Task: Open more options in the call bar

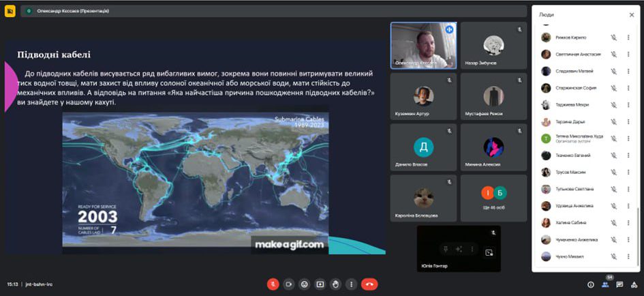Action: pyautogui.click(x=351, y=284)
